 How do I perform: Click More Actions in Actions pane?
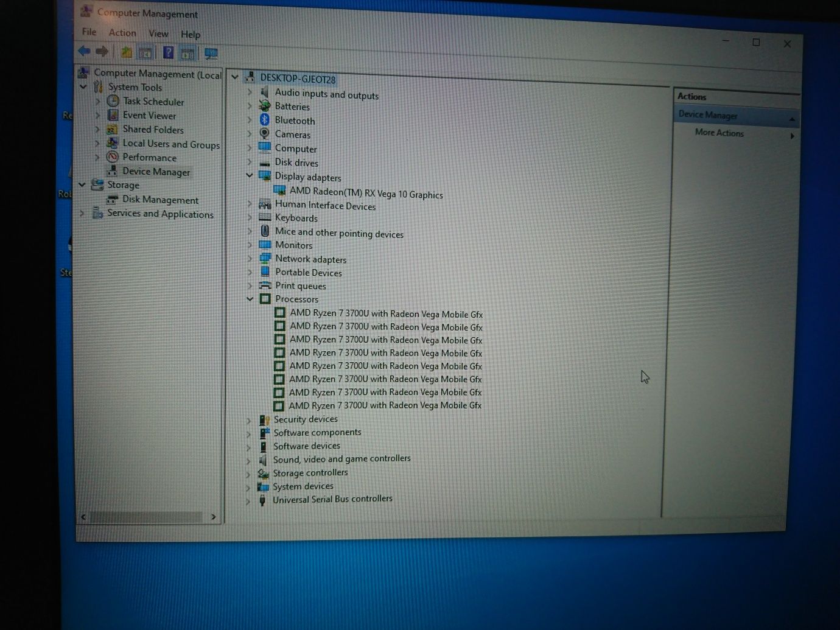click(x=719, y=133)
